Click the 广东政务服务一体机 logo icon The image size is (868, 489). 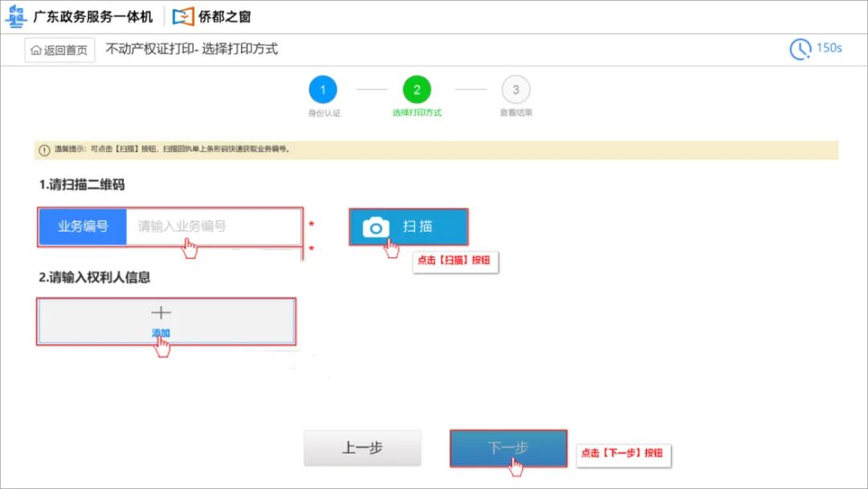pyautogui.click(x=18, y=15)
